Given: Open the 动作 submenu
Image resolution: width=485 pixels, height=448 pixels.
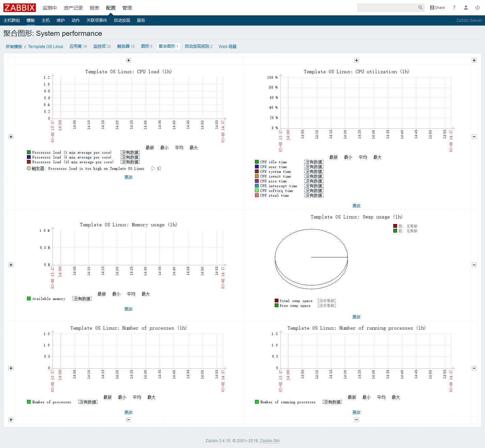Looking at the screenshot, I should click(76, 20).
